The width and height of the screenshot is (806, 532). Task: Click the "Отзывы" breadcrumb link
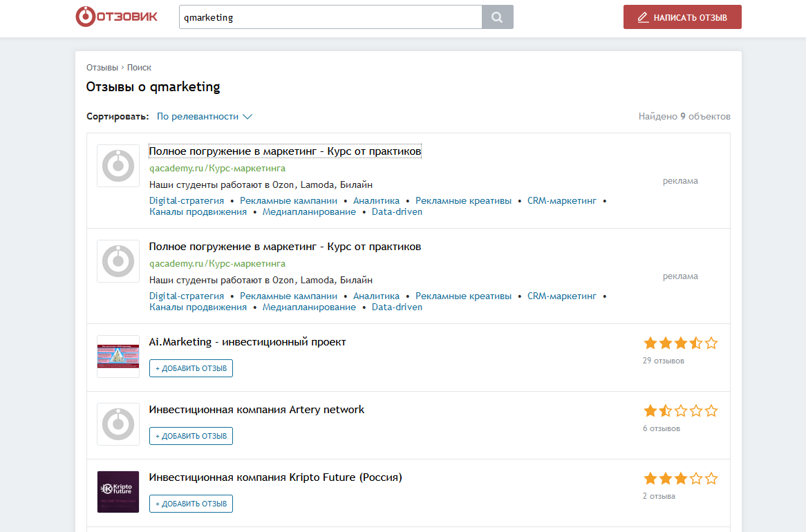point(102,68)
